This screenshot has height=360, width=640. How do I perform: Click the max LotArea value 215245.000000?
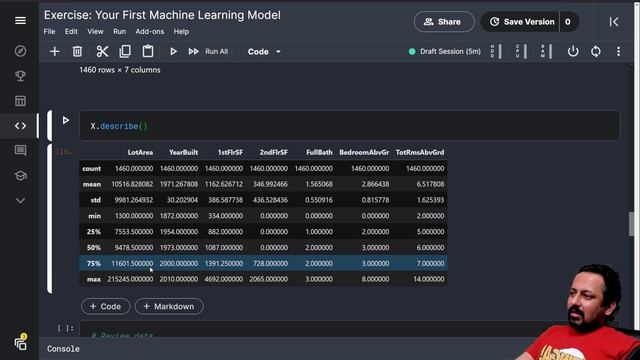(x=130, y=279)
